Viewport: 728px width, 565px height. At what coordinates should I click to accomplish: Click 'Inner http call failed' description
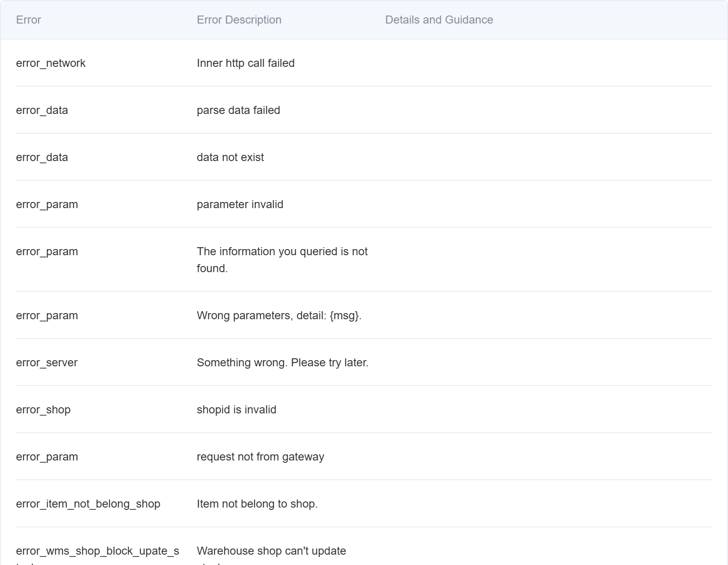(246, 63)
